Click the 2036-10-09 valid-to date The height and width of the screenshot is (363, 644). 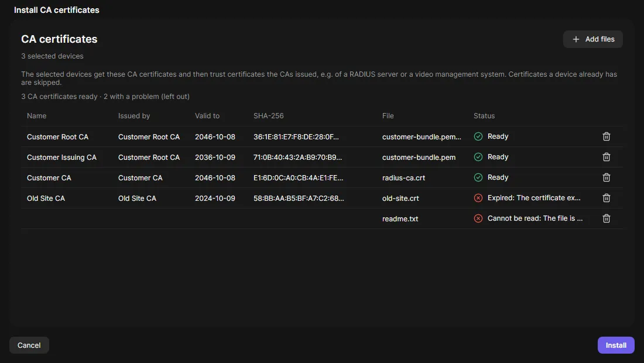215,157
